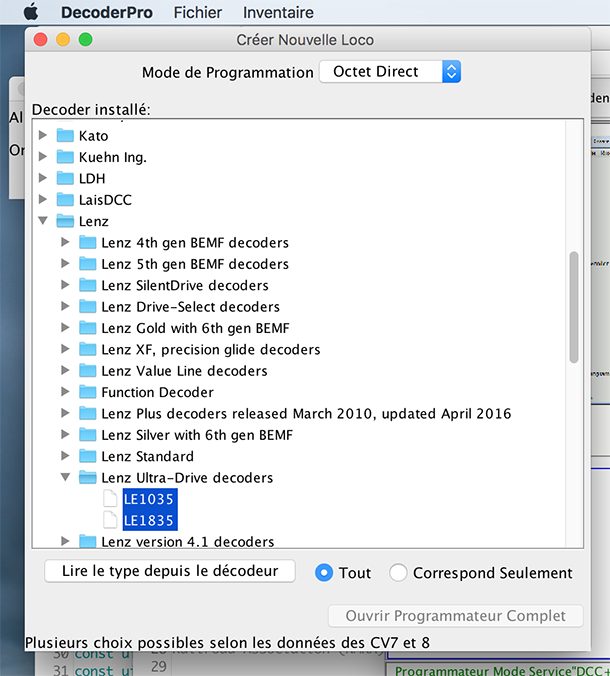Expand the Kuehn Ing. folder triangle

tap(43, 156)
